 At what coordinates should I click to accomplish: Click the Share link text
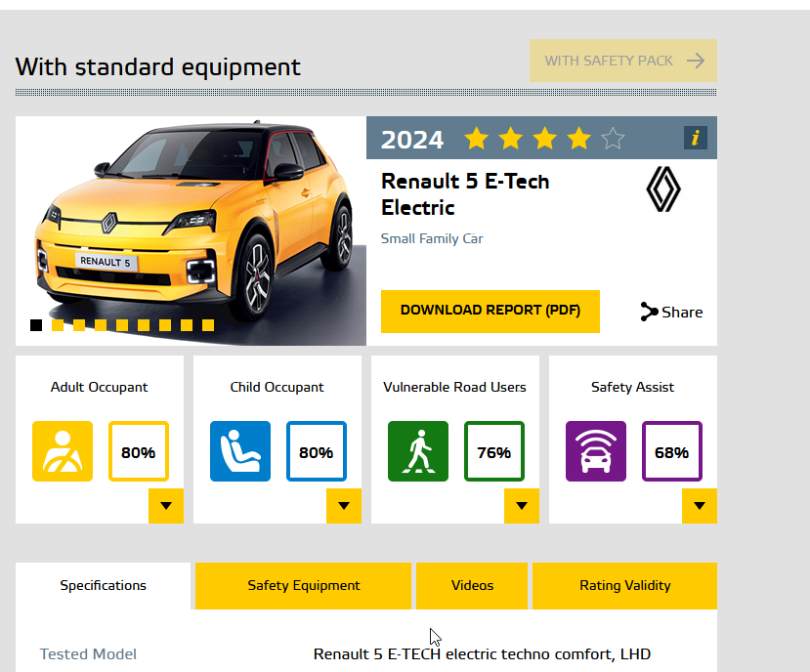tap(682, 312)
